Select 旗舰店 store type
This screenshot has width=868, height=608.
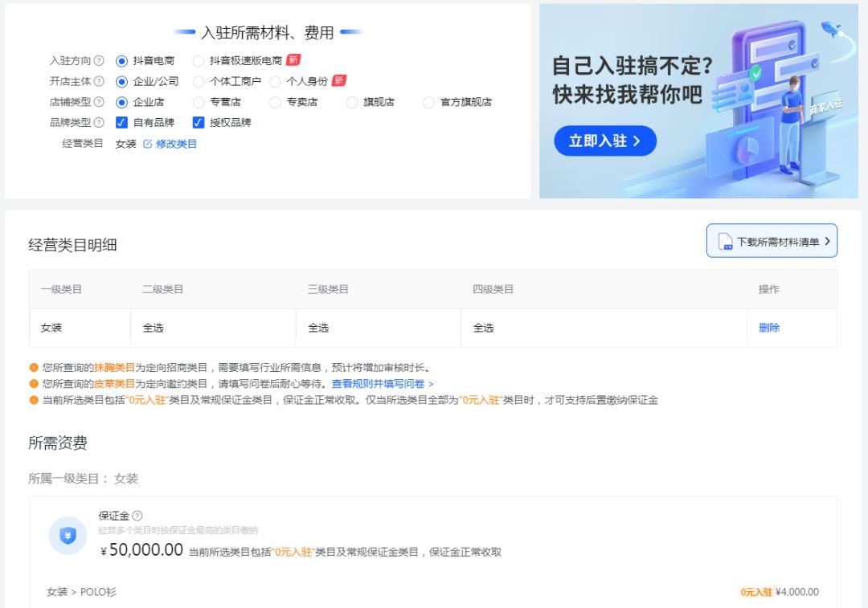pyautogui.click(x=351, y=102)
